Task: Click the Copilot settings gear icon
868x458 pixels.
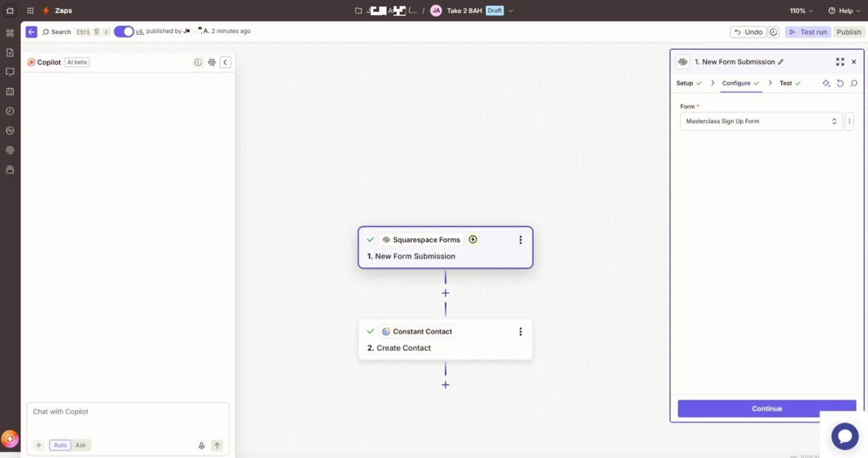Action: click(x=212, y=62)
